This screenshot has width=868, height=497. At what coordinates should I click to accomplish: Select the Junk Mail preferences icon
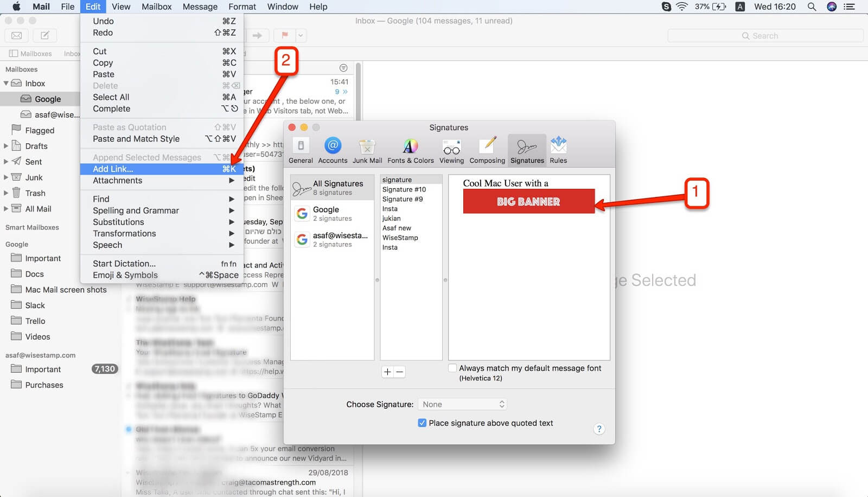tap(367, 148)
